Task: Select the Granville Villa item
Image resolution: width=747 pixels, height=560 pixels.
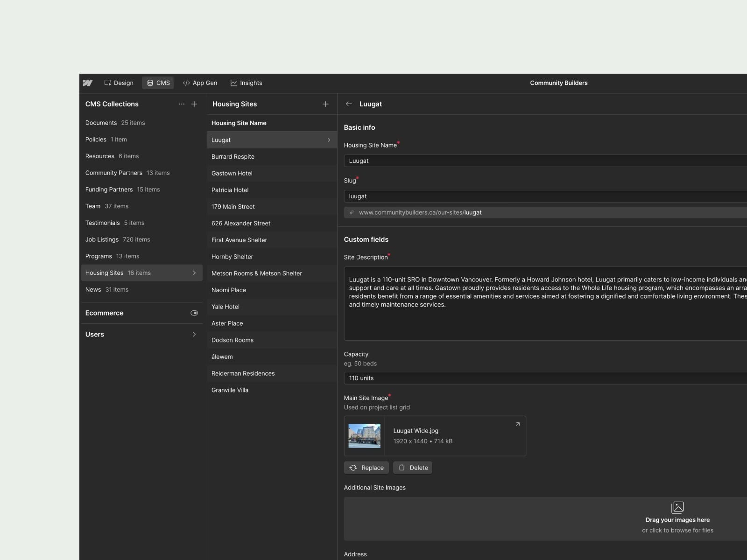Action: (272, 390)
